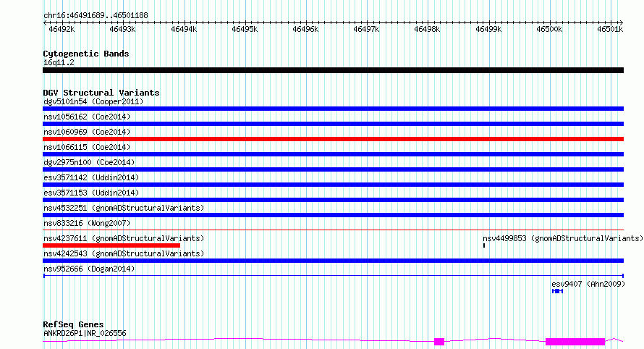The height and width of the screenshot is (349, 644).
Task: Open variant nsv4237611 (gnomADStructuralVariants) label
Action: coord(124,238)
